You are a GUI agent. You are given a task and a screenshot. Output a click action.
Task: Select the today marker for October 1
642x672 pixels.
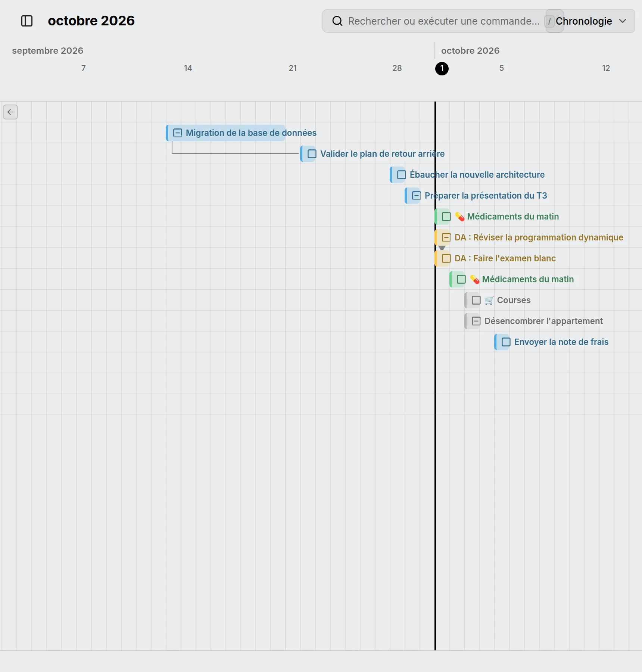[x=442, y=69]
